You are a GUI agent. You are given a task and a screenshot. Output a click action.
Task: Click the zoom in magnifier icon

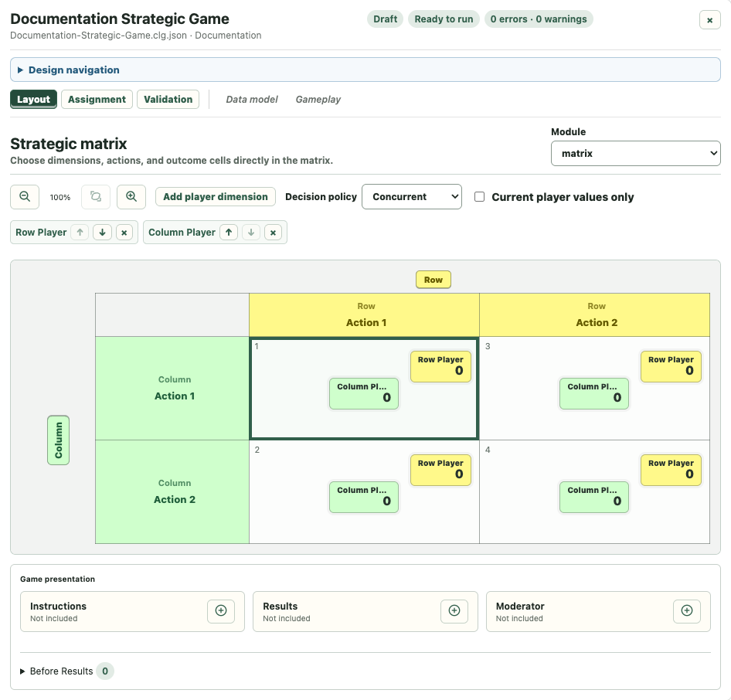(x=131, y=197)
